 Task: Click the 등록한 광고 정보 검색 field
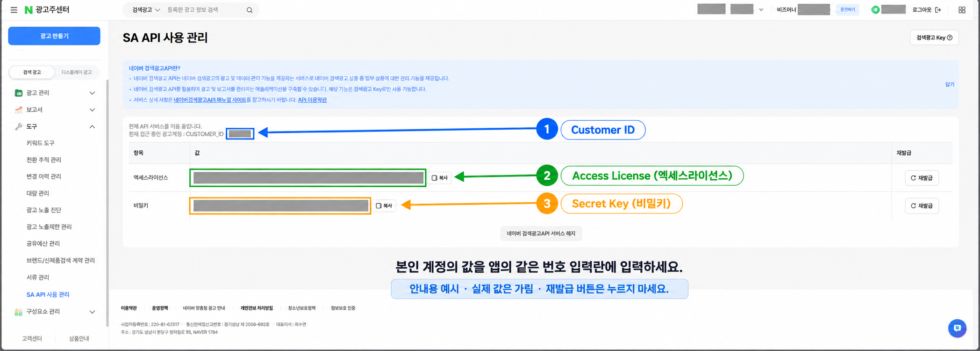click(203, 10)
